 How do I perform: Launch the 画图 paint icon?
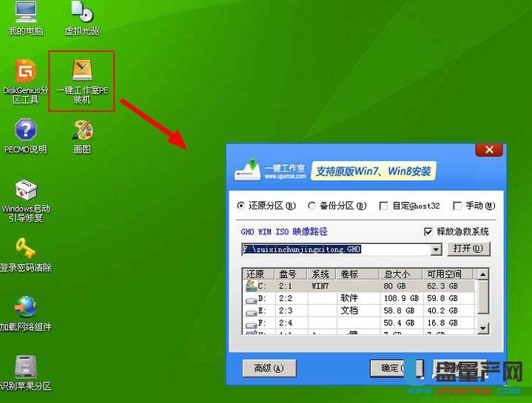(81, 131)
